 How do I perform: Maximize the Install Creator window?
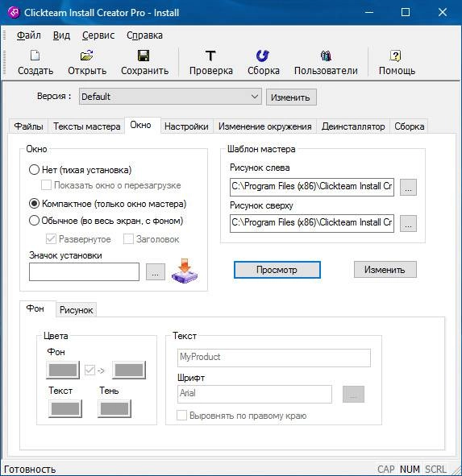click(406, 12)
